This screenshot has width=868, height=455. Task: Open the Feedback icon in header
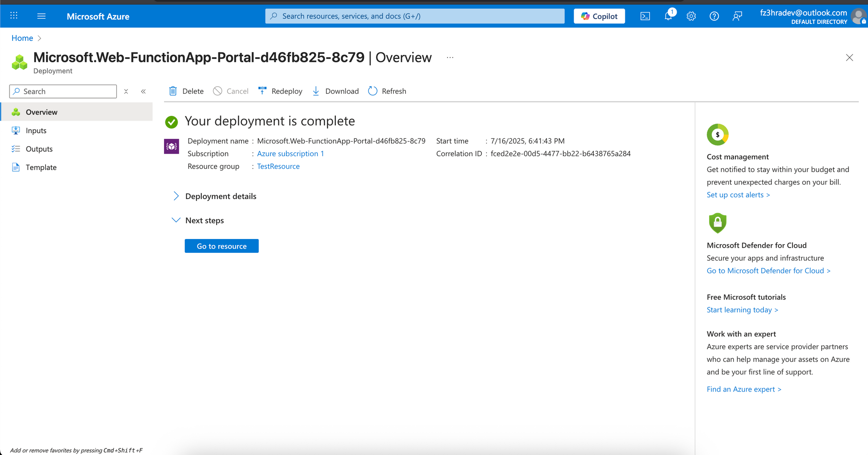737,16
